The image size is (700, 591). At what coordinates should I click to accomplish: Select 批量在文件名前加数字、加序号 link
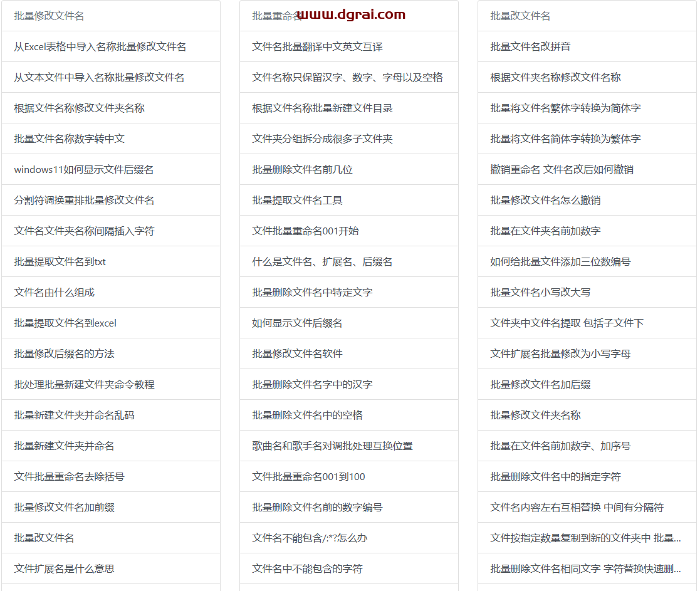click(561, 446)
